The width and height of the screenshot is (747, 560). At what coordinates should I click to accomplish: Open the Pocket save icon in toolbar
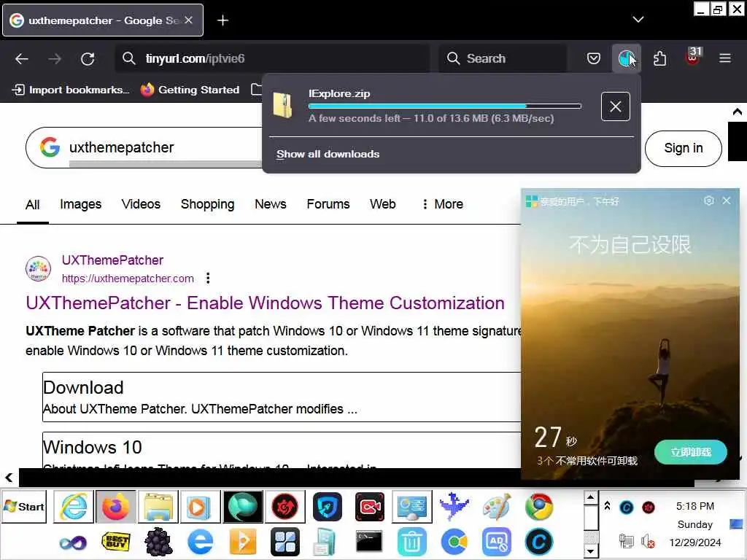[x=593, y=58]
